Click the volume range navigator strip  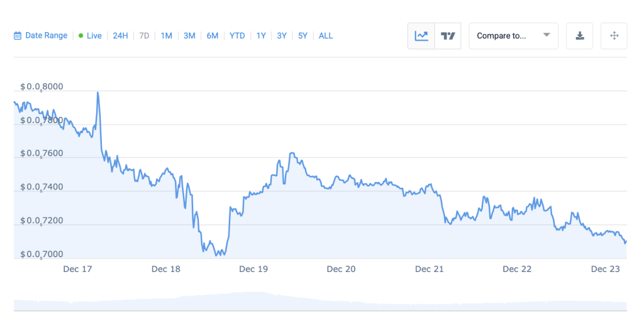320,301
